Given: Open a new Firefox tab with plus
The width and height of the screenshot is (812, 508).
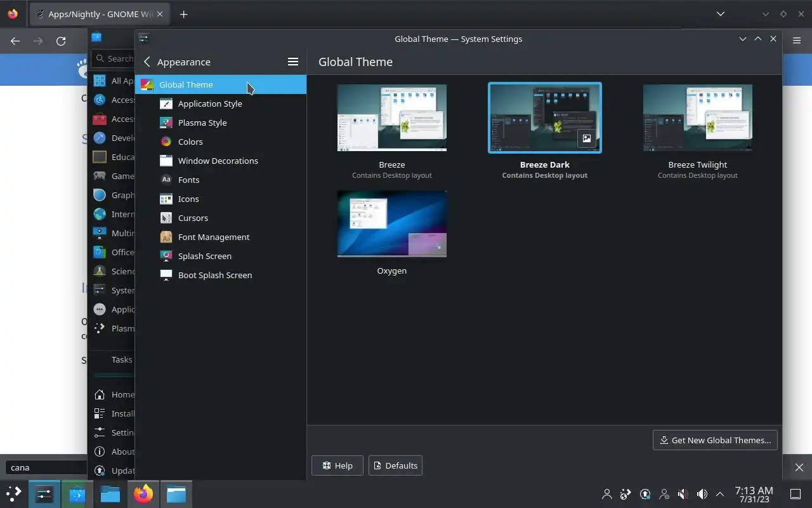Looking at the screenshot, I should [183, 14].
